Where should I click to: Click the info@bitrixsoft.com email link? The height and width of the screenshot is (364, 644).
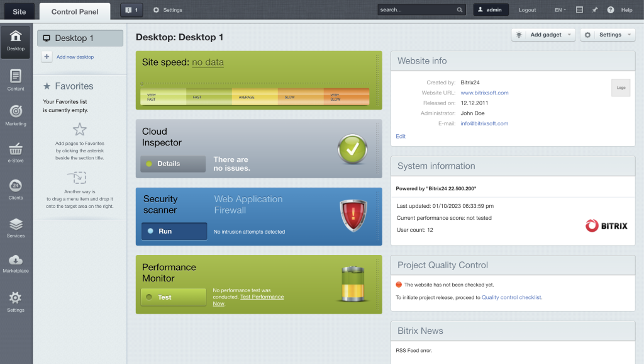coord(484,123)
